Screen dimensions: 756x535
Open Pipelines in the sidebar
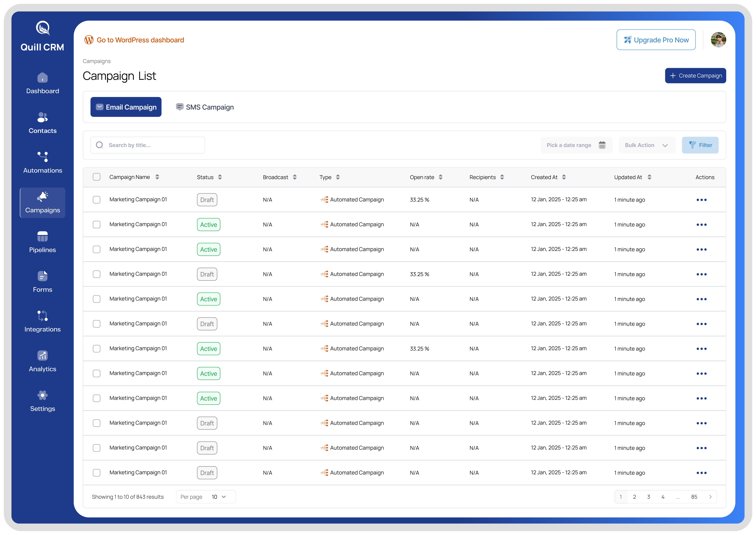coord(42,237)
